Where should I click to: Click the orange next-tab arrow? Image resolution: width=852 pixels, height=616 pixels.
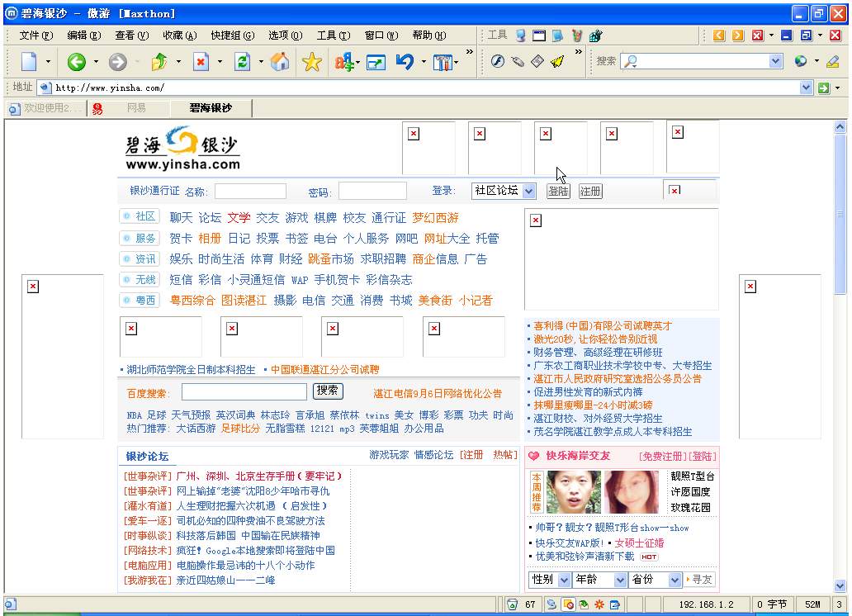tap(738, 36)
